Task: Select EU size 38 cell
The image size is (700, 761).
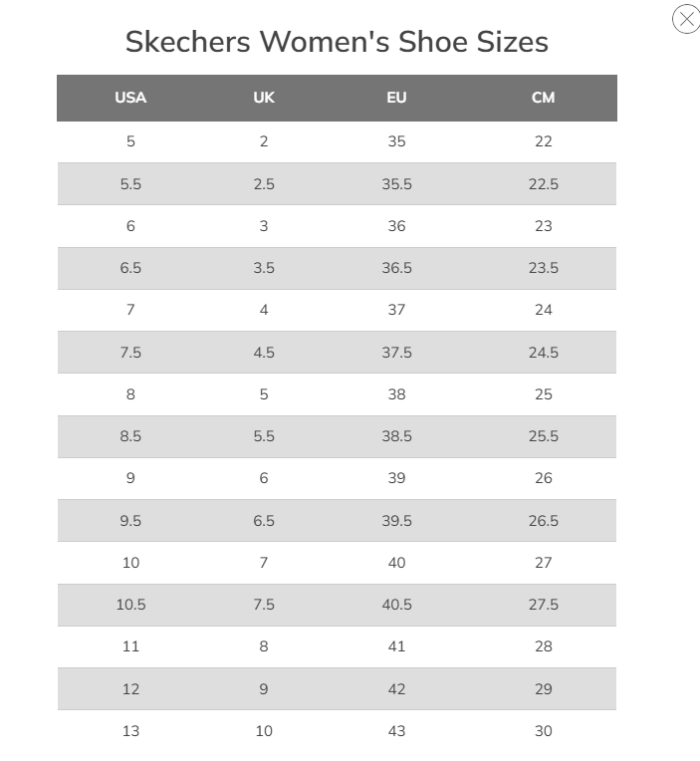Action: (x=396, y=394)
